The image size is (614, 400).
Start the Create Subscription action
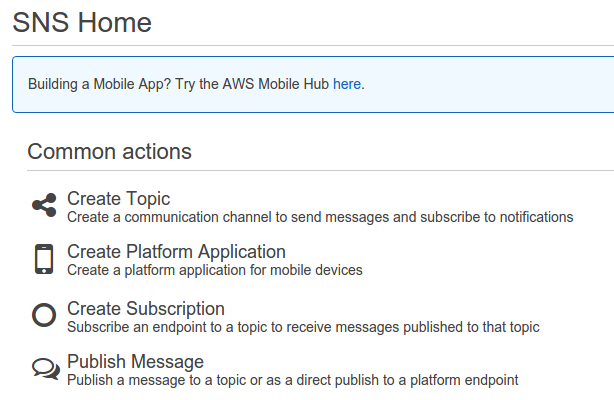click(x=145, y=309)
